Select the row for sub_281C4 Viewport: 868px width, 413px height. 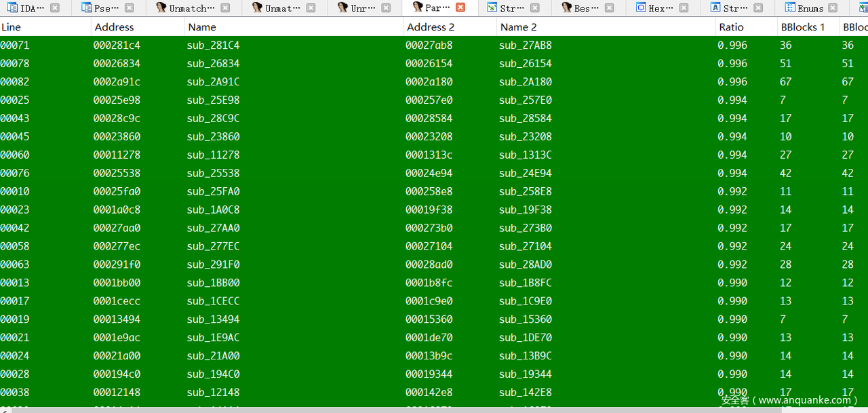[x=213, y=45]
